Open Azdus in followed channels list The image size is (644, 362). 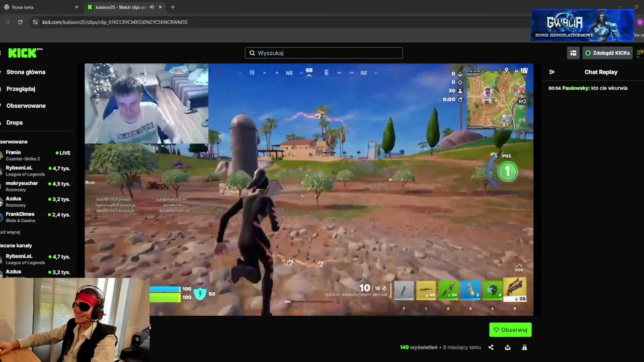[x=36, y=202]
